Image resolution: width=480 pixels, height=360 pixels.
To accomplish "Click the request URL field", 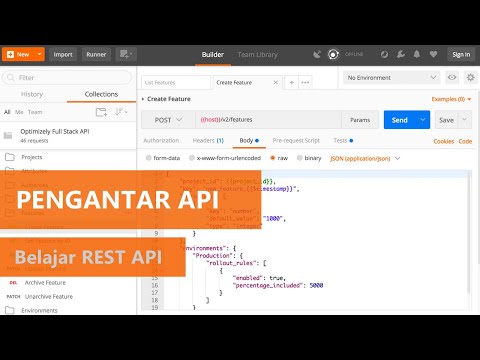I will pyautogui.click(x=268, y=120).
